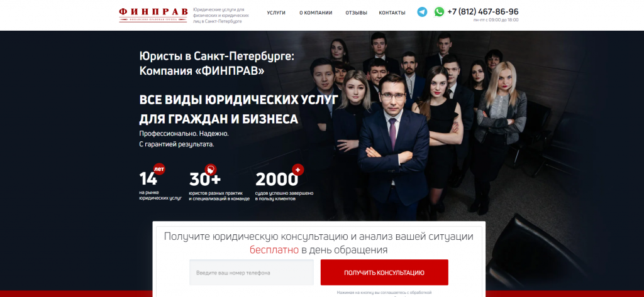Click the '2000' court cases statistic

point(276,179)
